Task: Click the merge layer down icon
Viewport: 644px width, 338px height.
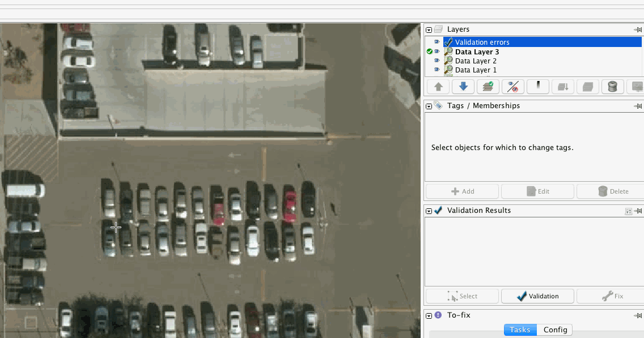Action: [x=562, y=86]
